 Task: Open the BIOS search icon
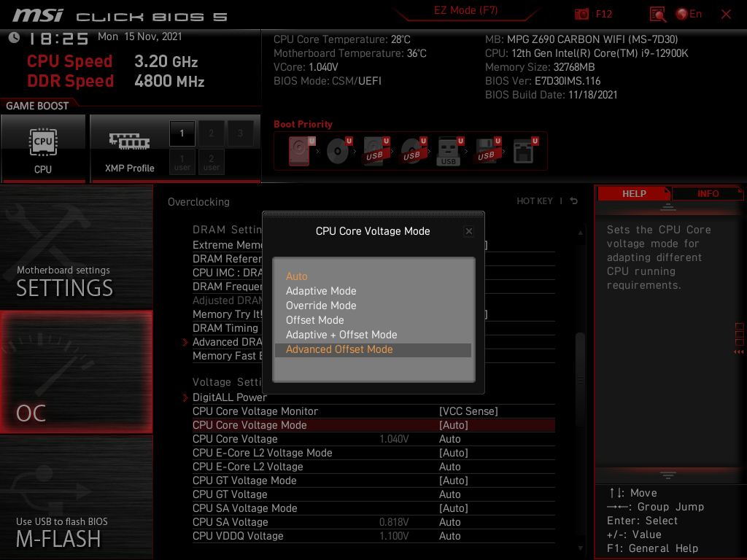[x=657, y=15]
